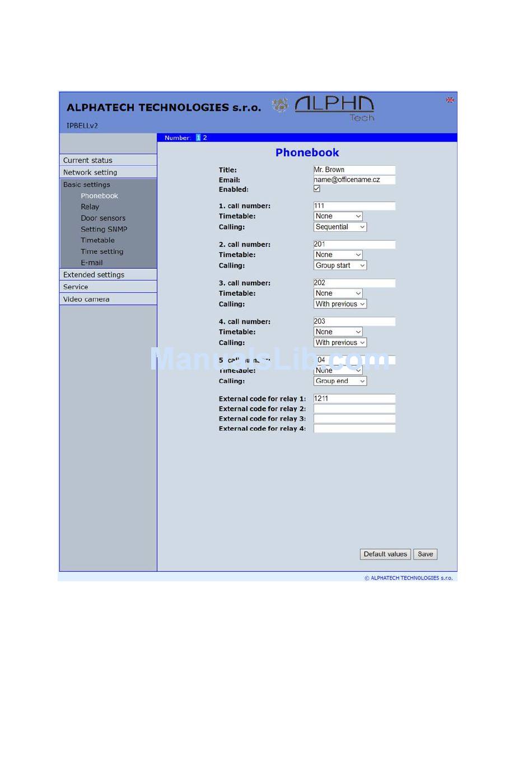The image size is (532, 779).
Task: Go to E-mail submenu entry
Action: [91, 263]
